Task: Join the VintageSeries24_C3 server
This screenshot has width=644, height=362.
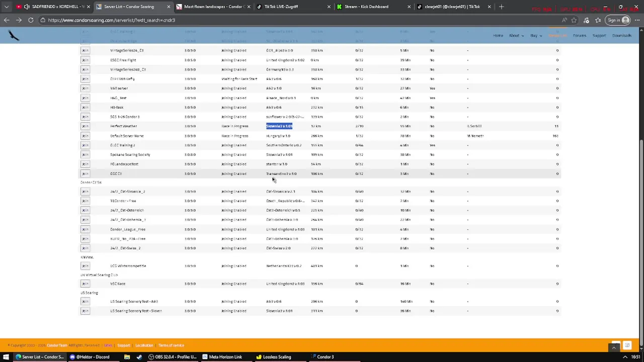Action: [x=85, y=50]
